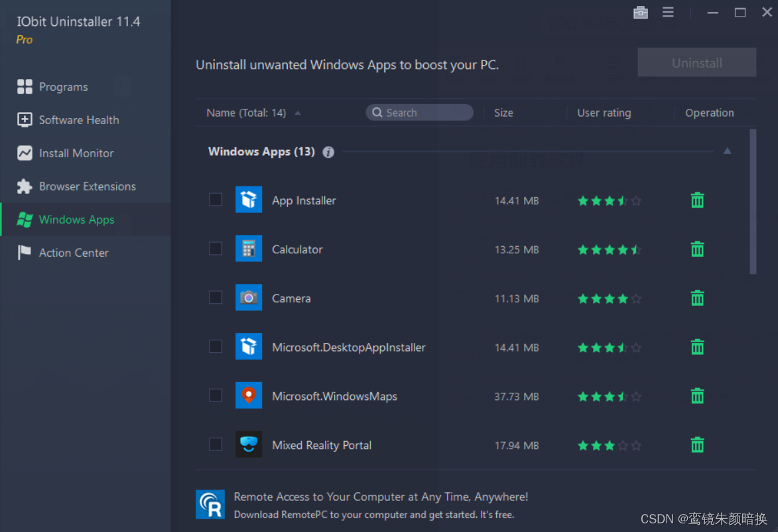
Task: Click in the Search input field
Action: pos(419,113)
